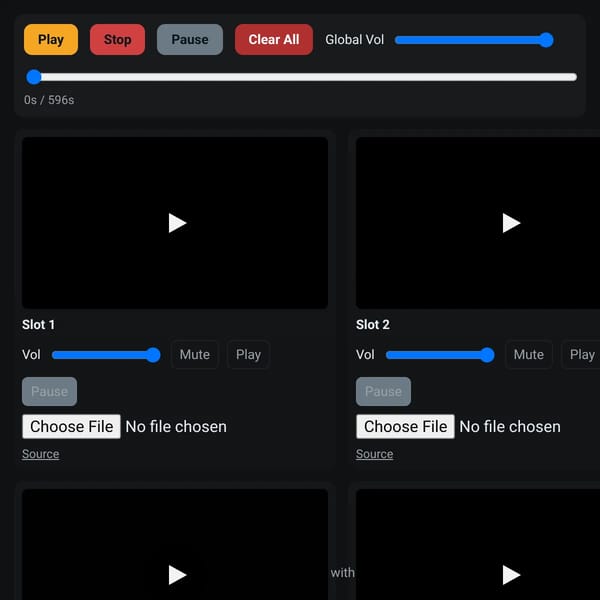
Task: Click the timeline seek slider track
Action: (x=302, y=77)
